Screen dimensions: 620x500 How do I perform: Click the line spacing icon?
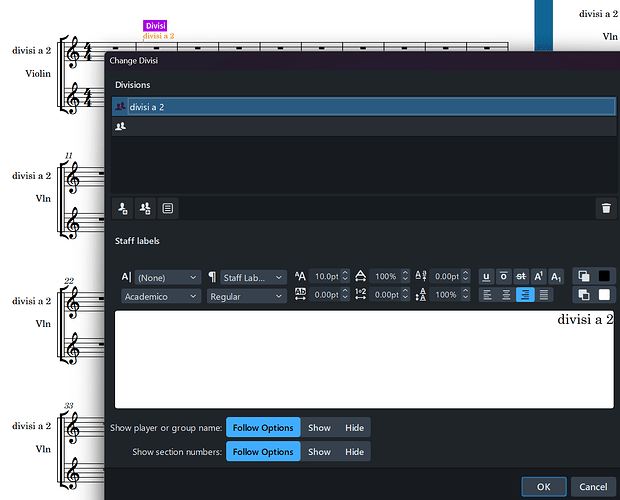point(421,294)
